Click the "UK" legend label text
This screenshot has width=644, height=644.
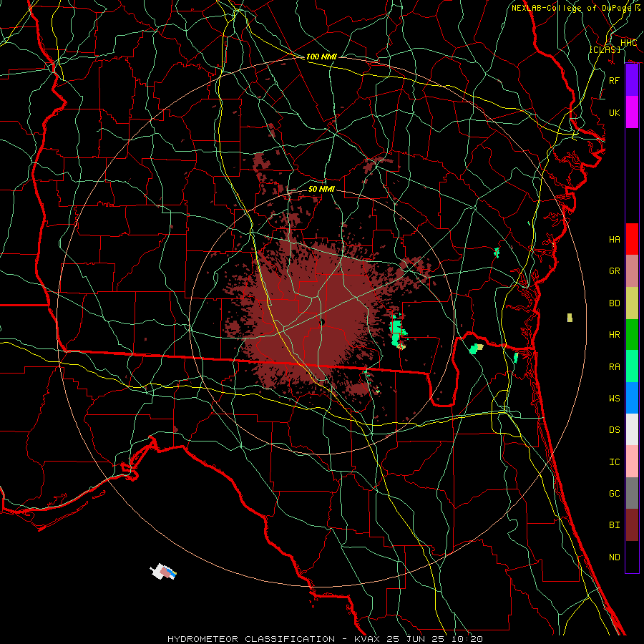[614, 112]
